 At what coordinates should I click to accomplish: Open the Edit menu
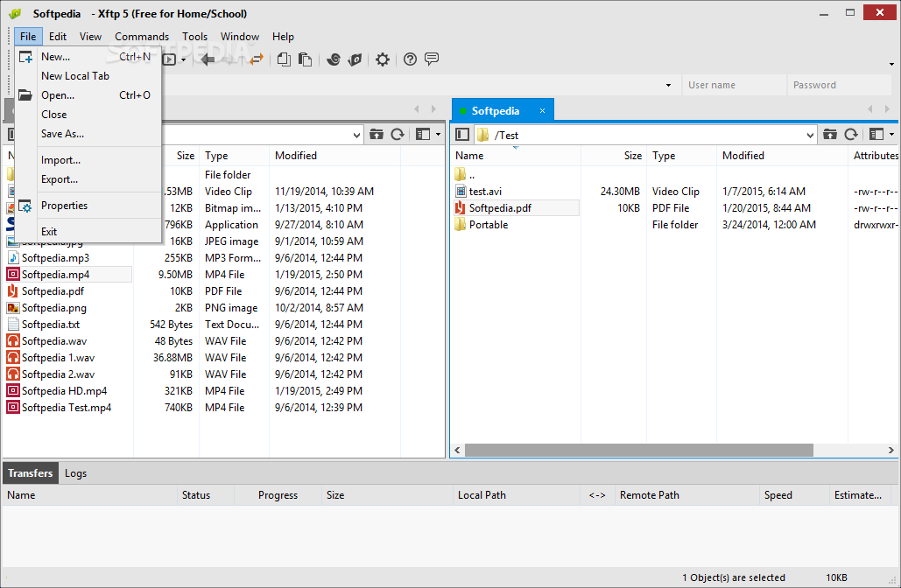tap(58, 36)
